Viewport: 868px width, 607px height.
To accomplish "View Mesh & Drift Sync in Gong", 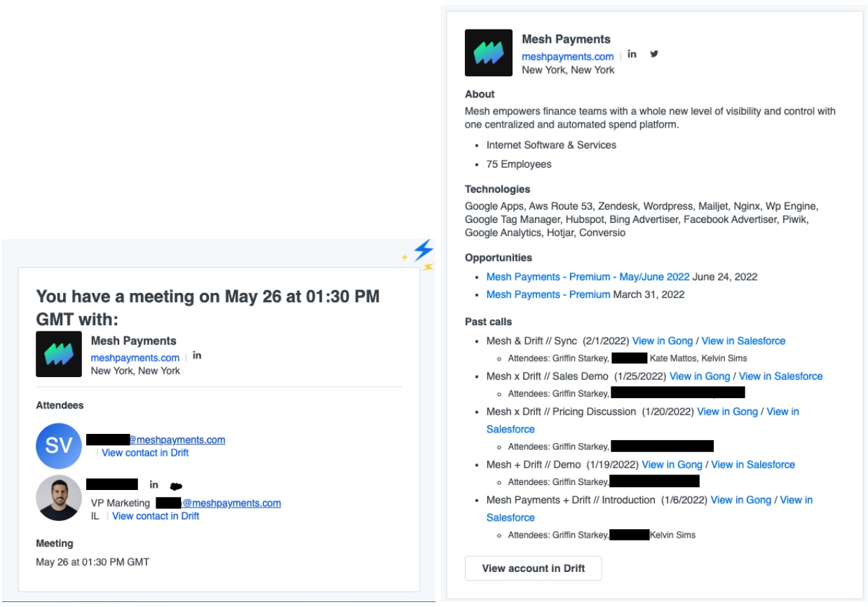I will 663,341.
